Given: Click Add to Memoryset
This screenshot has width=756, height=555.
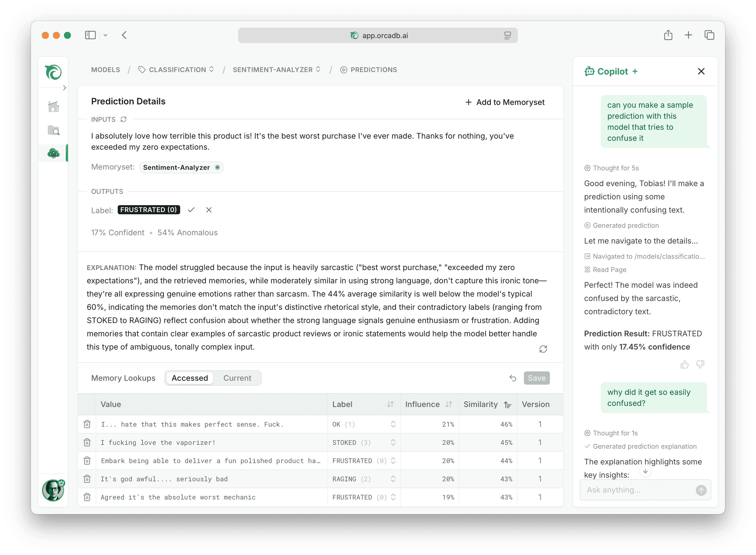Looking at the screenshot, I should (505, 102).
